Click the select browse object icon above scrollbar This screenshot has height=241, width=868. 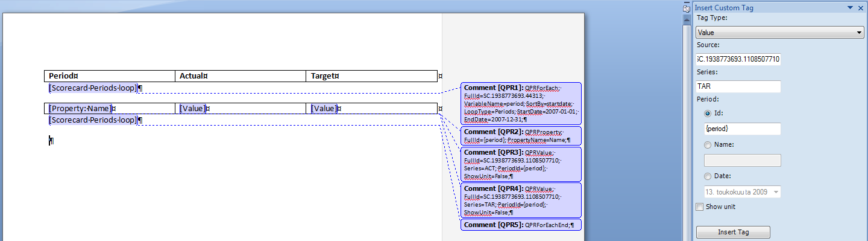click(686, 8)
